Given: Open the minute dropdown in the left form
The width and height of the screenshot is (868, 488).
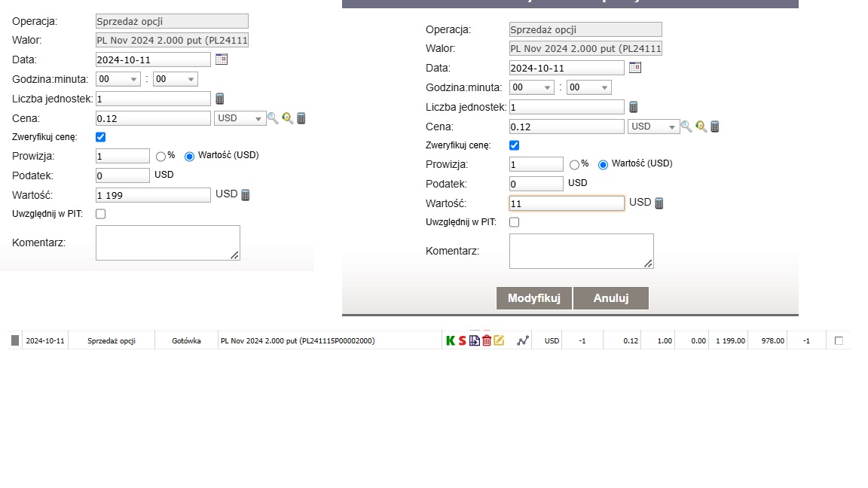Looking at the screenshot, I should pos(175,79).
